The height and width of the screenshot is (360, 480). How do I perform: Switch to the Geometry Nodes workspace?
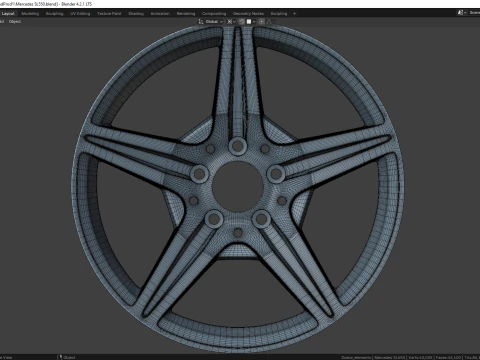click(x=248, y=14)
